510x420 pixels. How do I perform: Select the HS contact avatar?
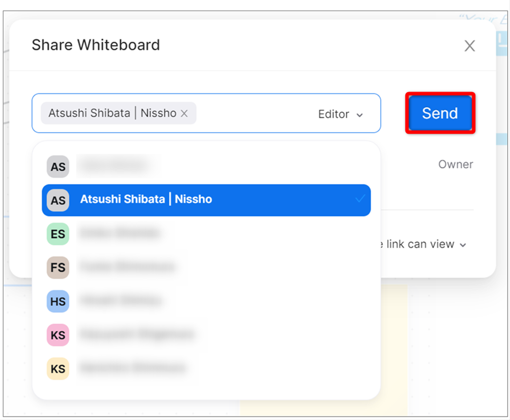pyautogui.click(x=58, y=301)
